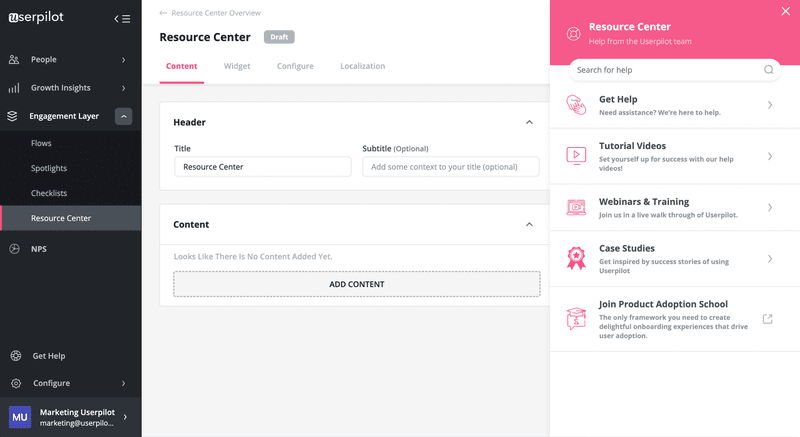The image size is (800, 437).
Task: Expand the Configure submenu chevron
Action: click(x=123, y=383)
